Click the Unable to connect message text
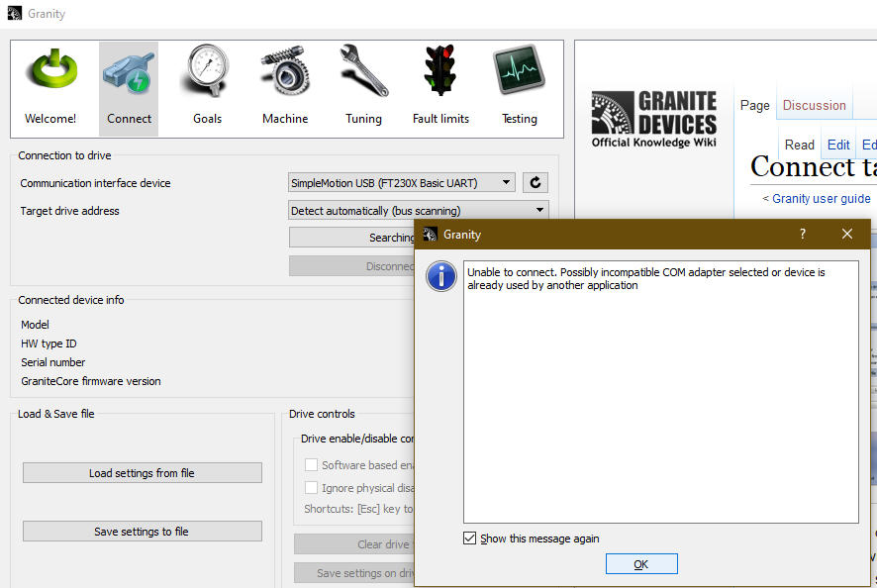Image resolution: width=877 pixels, height=588 pixels. pos(646,278)
